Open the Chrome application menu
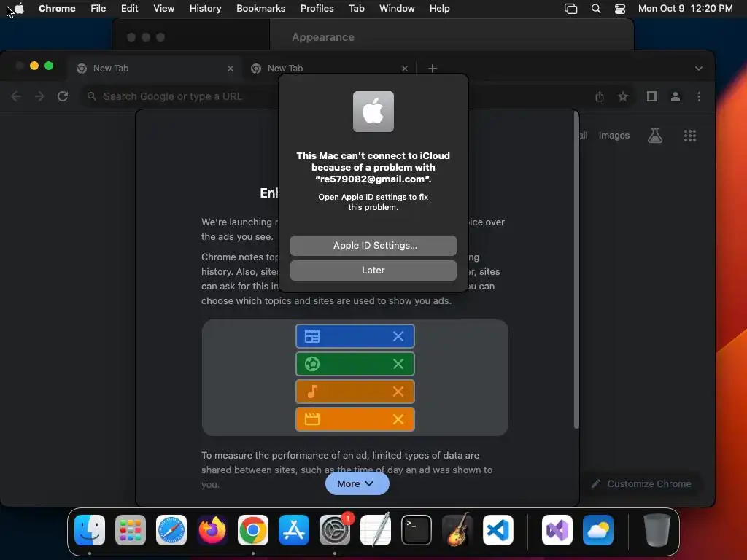Screen dimensions: 747x560 tap(57, 8)
